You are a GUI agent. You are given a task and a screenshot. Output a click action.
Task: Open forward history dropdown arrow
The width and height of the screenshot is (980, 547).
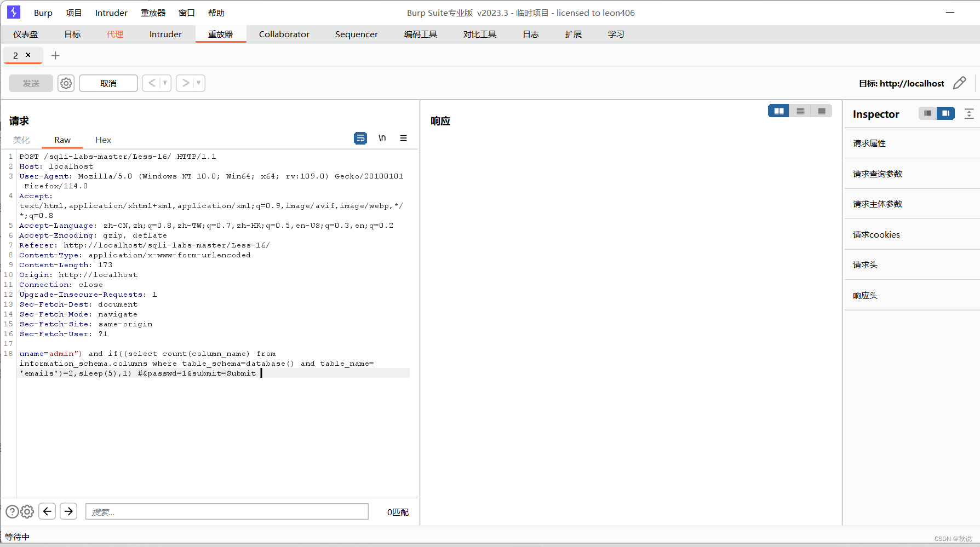[199, 83]
